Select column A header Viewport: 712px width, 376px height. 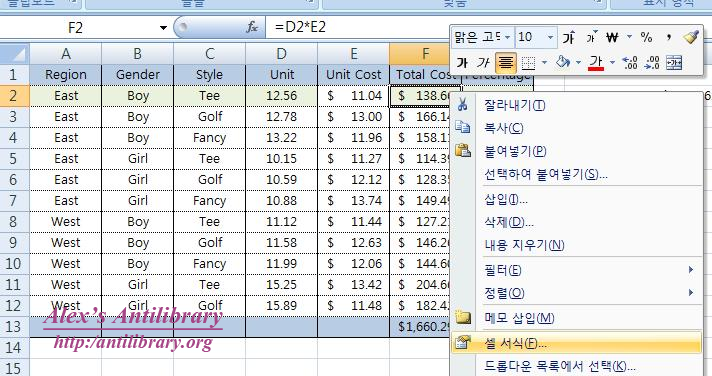(x=66, y=54)
